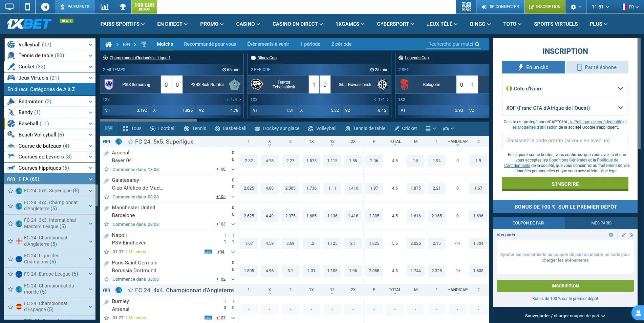Open the CASINO EN DIRECT menu

[297, 24]
